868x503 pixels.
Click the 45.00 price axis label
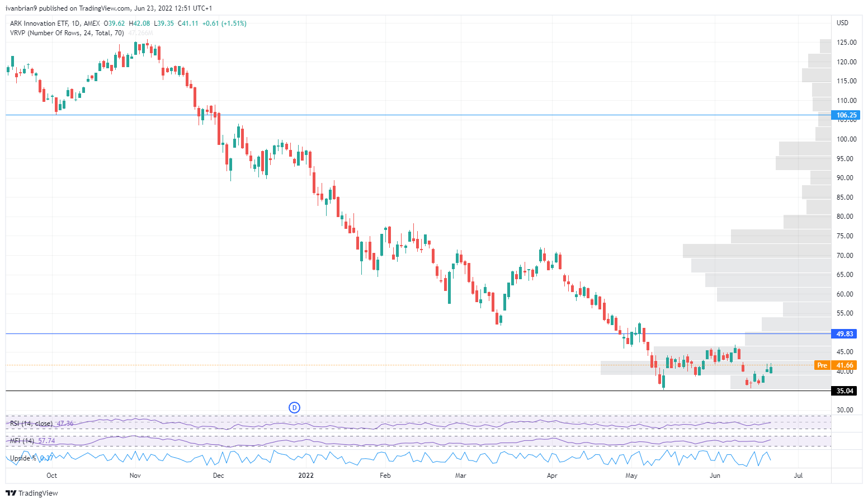(845, 352)
